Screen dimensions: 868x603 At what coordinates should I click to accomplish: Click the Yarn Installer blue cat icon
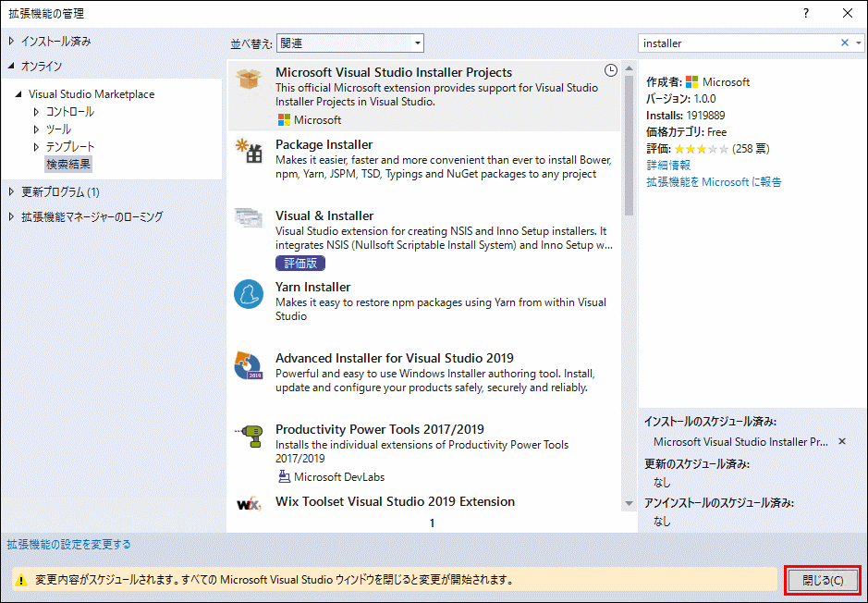(x=249, y=293)
